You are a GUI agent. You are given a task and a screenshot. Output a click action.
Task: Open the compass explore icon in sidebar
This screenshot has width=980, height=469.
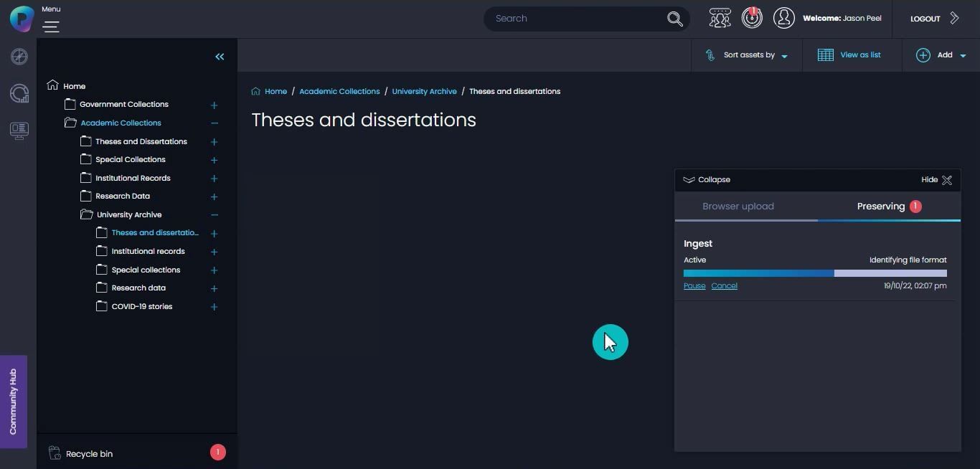click(19, 57)
